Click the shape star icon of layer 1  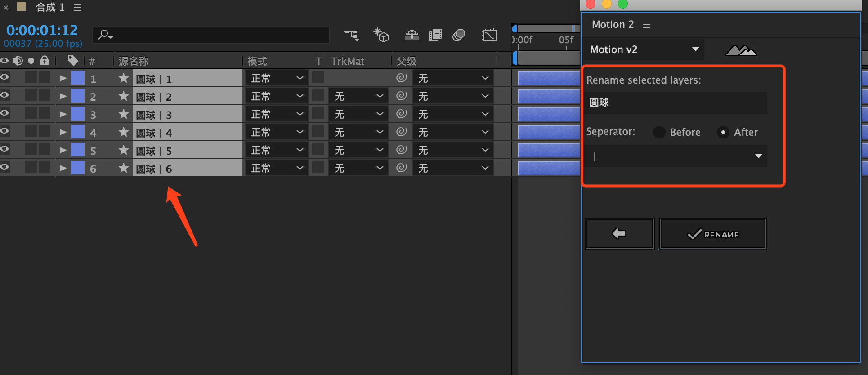(123, 78)
